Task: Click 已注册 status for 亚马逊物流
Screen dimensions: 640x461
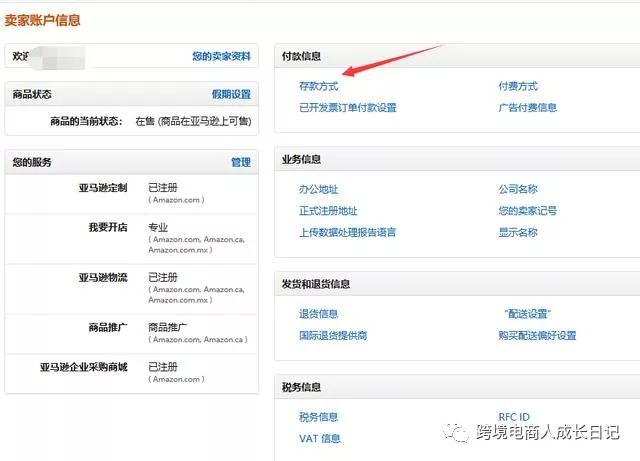Action: click(163, 277)
